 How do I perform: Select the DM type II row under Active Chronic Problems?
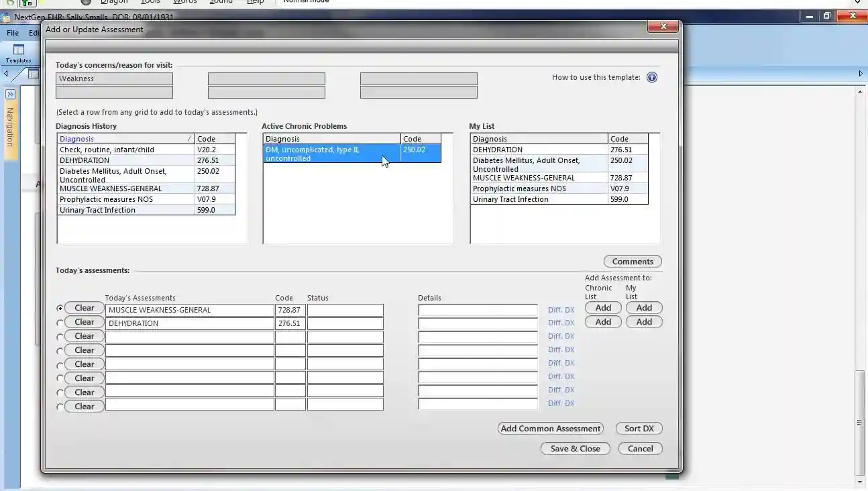(x=329, y=154)
